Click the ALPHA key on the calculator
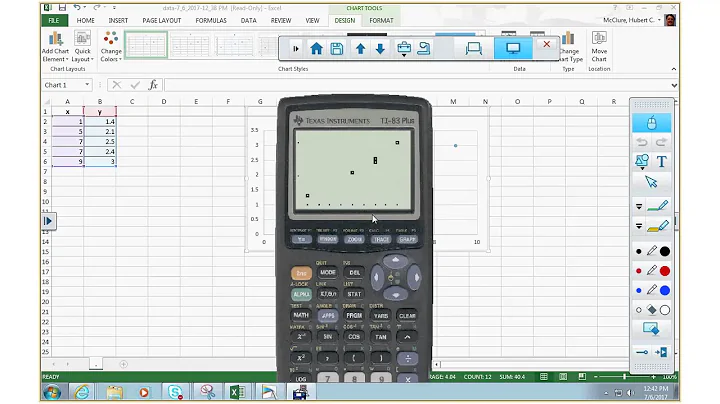Image resolution: width=720 pixels, height=404 pixels. [301, 294]
